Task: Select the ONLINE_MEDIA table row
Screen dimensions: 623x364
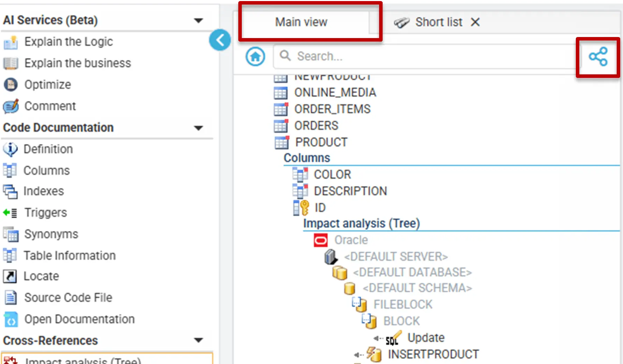Action: coord(335,93)
